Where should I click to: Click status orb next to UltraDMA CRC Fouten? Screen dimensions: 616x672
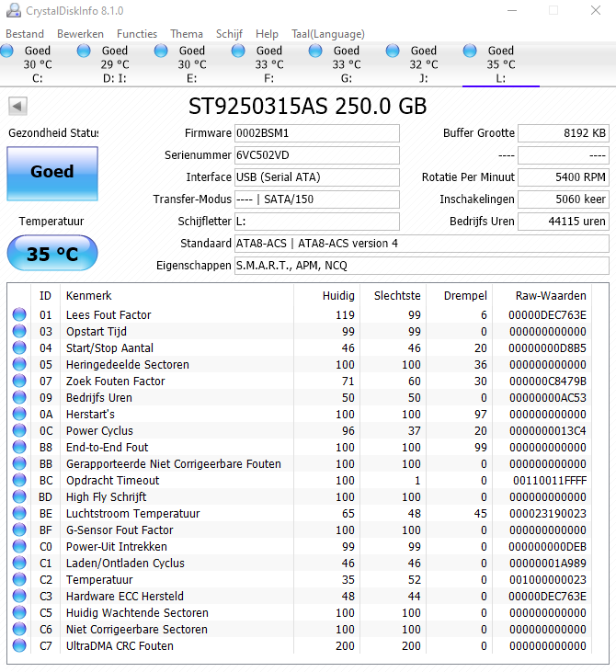point(19,646)
